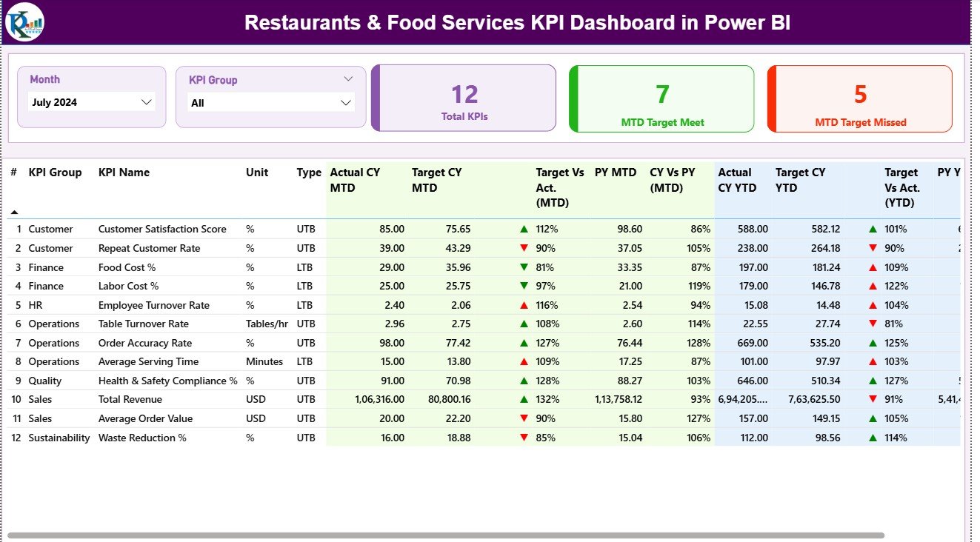Sort table by KPI Name column header
This screenshot has height=542, width=980.
[x=124, y=173]
